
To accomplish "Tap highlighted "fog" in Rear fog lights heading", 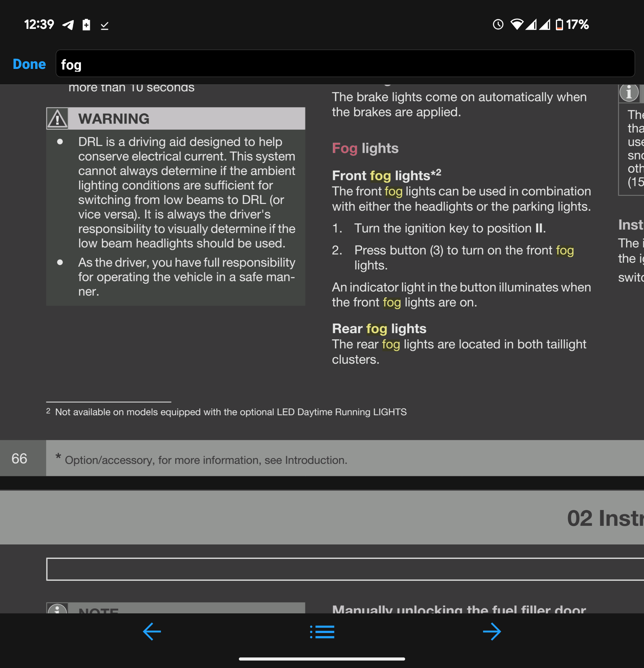I will [x=376, y=329].
